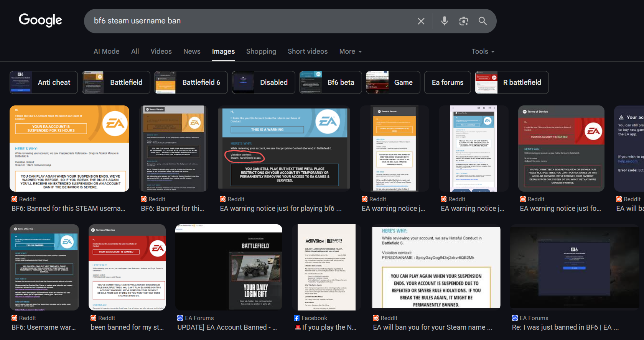The image size is (644, 340).
Task: Open the 'been banned for my st...' image thumbnail
Action: tap(127, 267)
